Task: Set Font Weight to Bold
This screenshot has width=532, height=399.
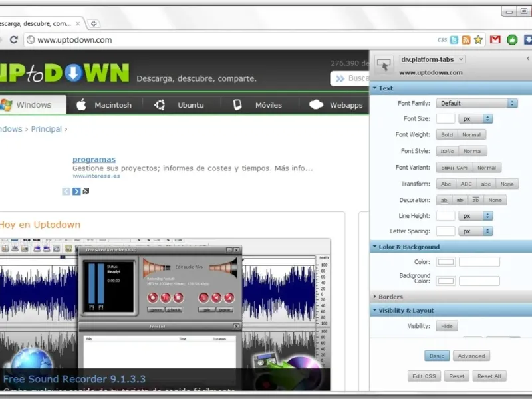Action: click(x=447, y=135)
